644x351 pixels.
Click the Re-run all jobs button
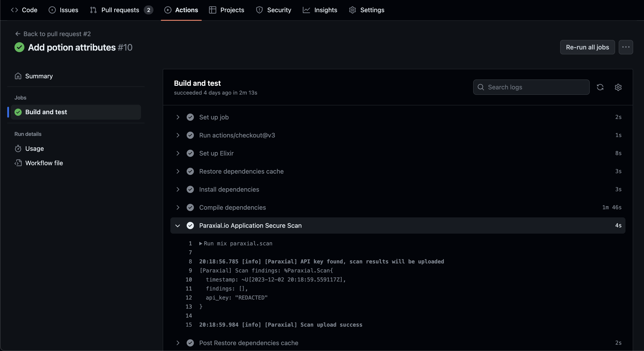(587, 47)
